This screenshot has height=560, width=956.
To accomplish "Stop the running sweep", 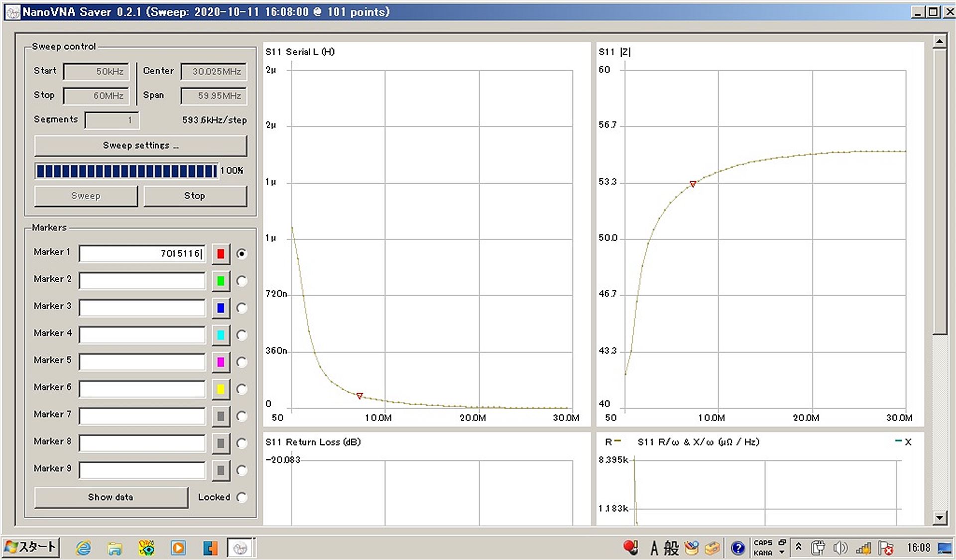I will click(195, 196).
